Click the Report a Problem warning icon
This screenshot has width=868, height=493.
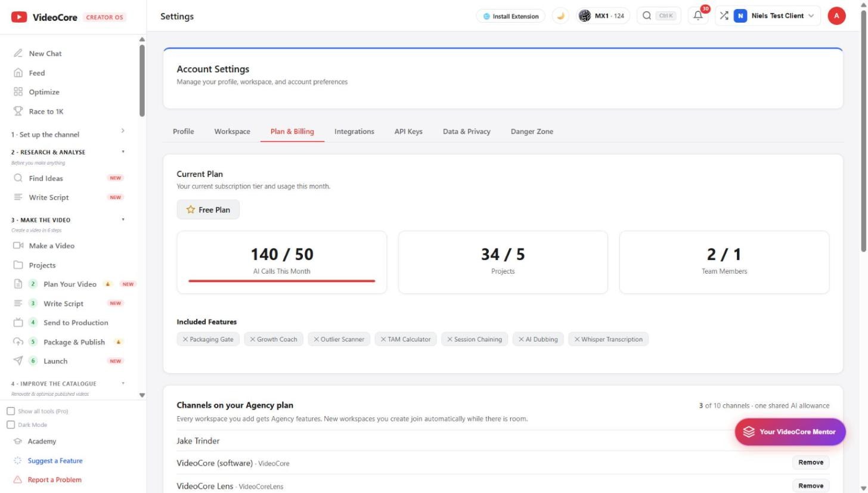click(x=17, y=480)
